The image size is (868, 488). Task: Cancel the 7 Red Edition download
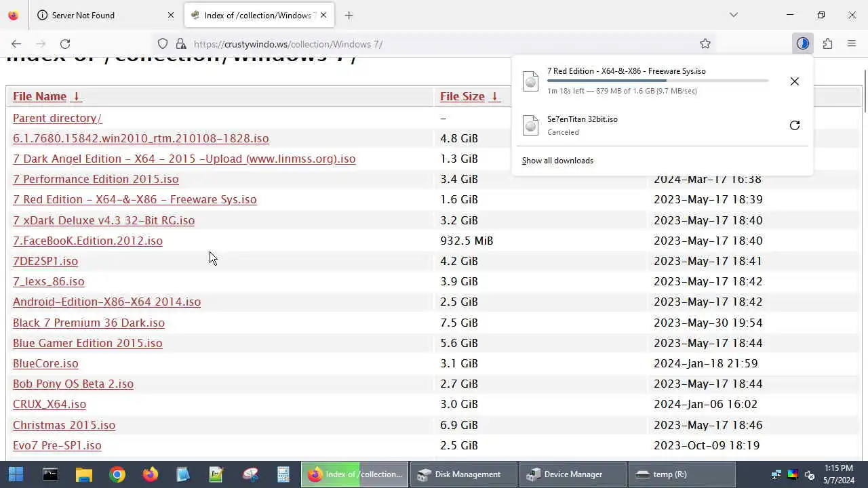point(795,81)
